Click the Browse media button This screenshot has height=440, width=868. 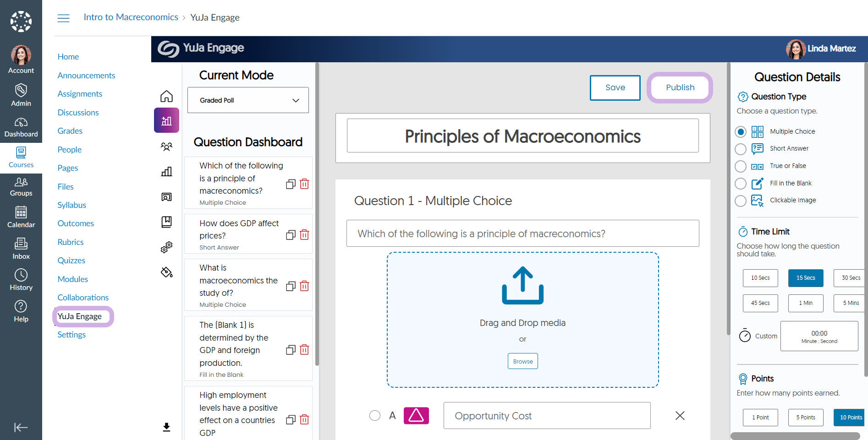click(523, 361)
